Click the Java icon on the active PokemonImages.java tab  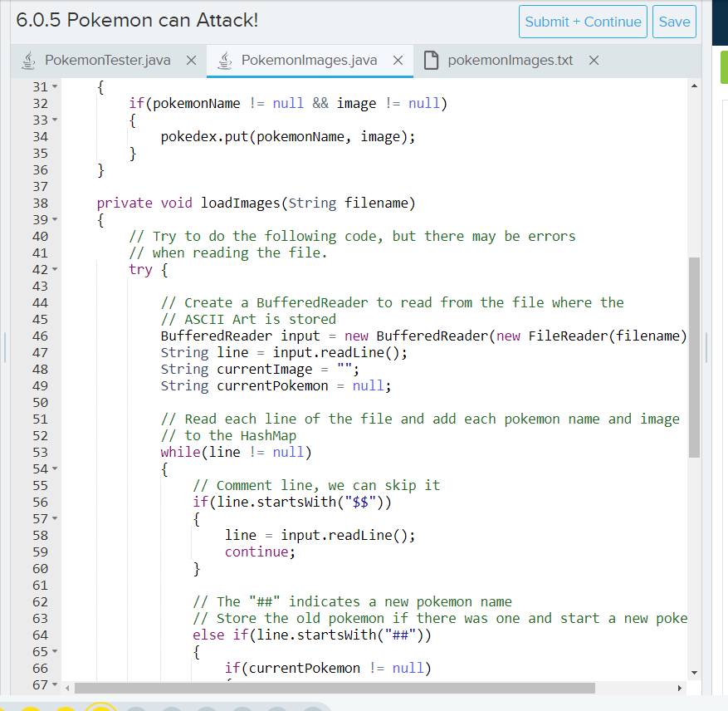pyautogui.click(x=225, y=60)
